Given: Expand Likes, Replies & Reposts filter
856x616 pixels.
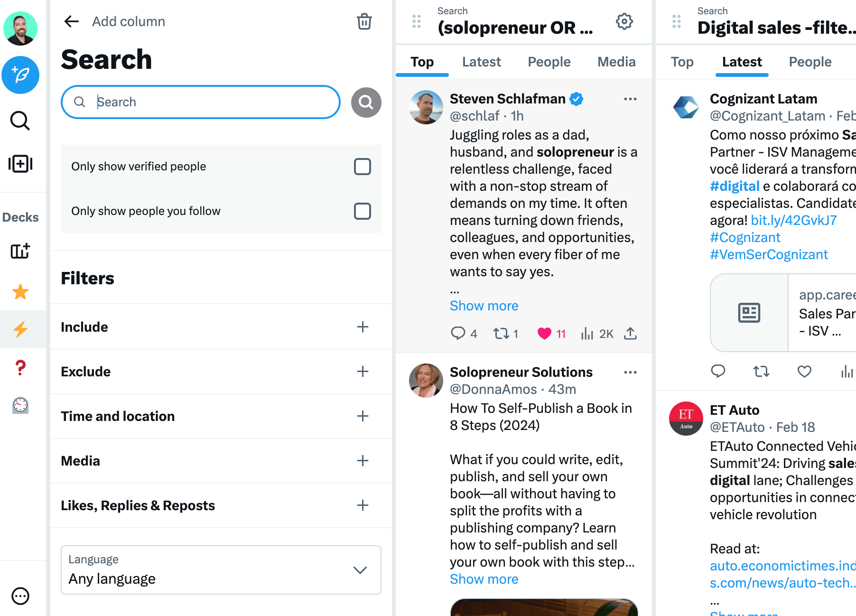Looking at the screenshot, I should tap(221, 505).
